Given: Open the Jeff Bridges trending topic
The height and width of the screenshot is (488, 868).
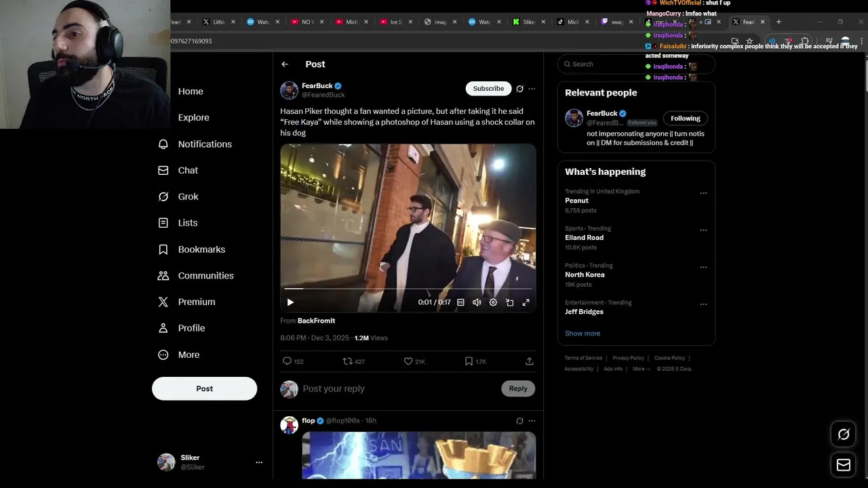Looking at the screenshot, I should (x=584, y=312).
